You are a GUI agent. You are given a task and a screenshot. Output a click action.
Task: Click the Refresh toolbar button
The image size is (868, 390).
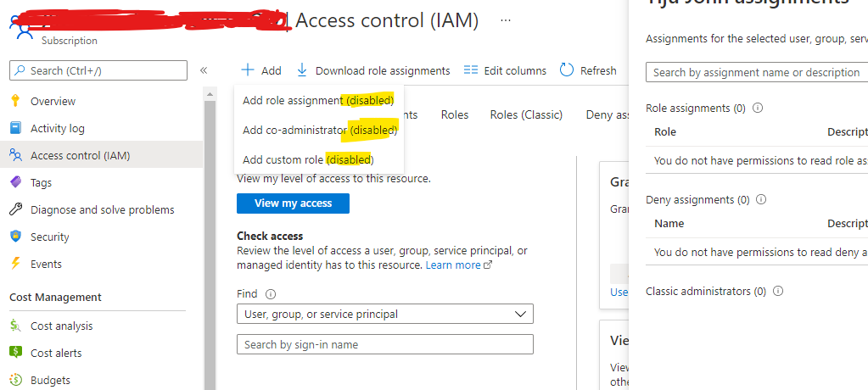click(588, 70)
